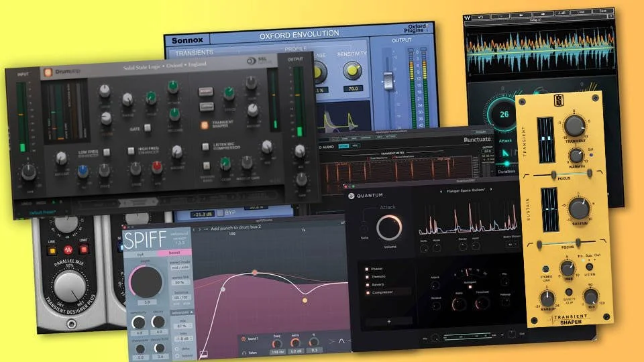Click the orange DrumStrip logo icon

48,72
